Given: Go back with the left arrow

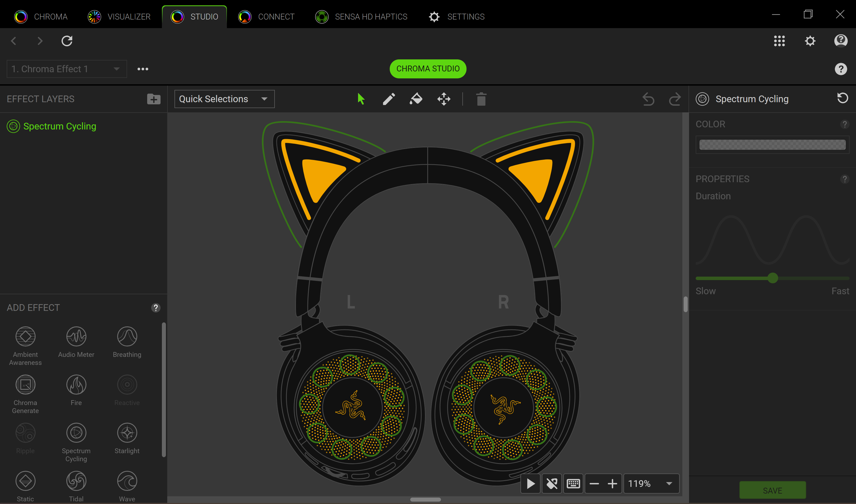Looking at the screenshot, I should pos(14,41).
